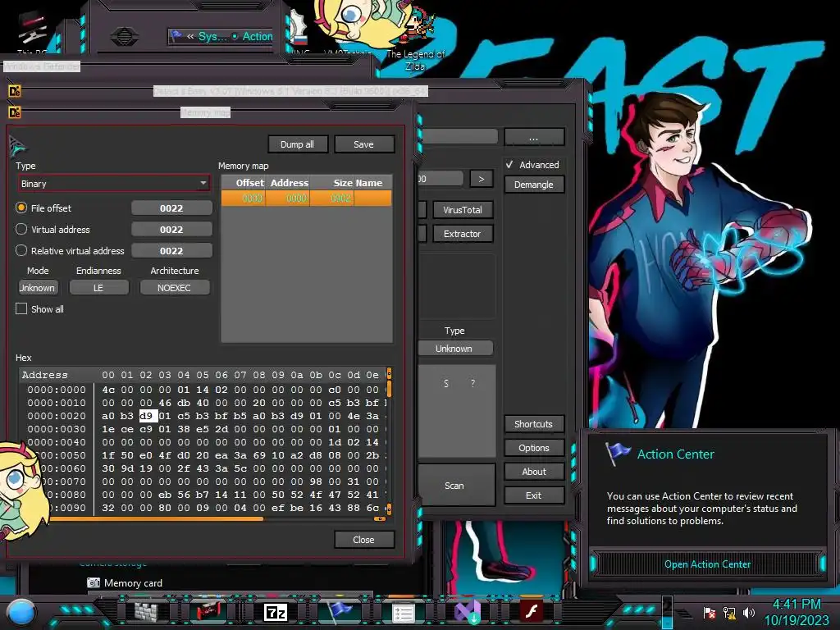Click the Memory map window title icon

15,112
